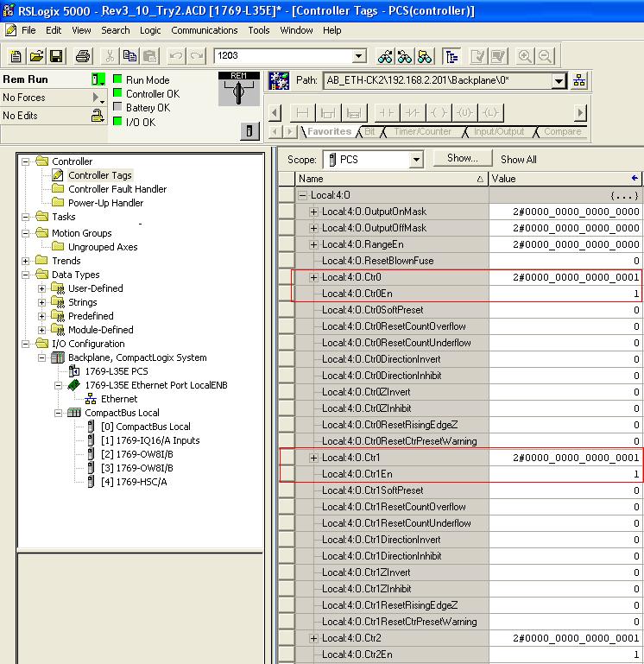Select the 1769-L35E Ethernet Port LocalENB
This screenshot has height=664, width=644.
155,385
